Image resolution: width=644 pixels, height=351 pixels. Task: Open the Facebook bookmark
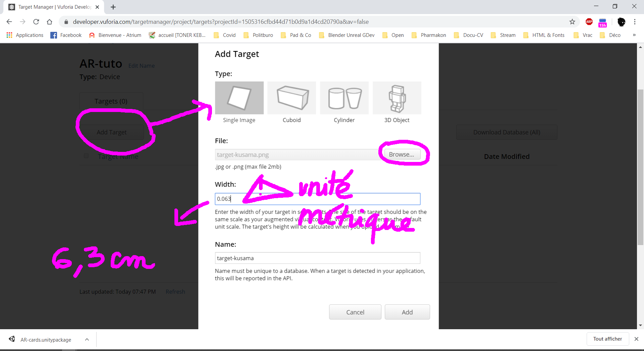[x=66, y=35]
